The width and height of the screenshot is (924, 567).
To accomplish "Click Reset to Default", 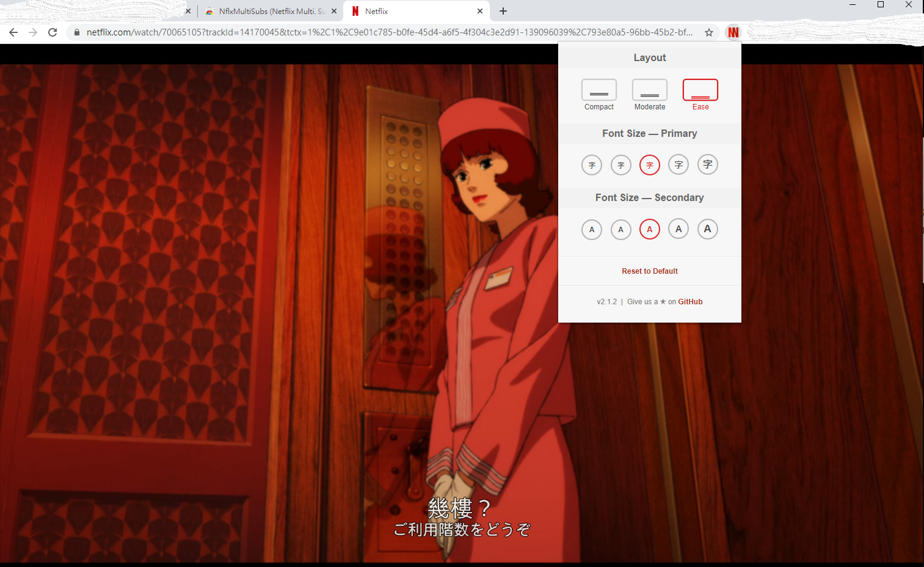I will pyautogui.click(x=650, y=271).
